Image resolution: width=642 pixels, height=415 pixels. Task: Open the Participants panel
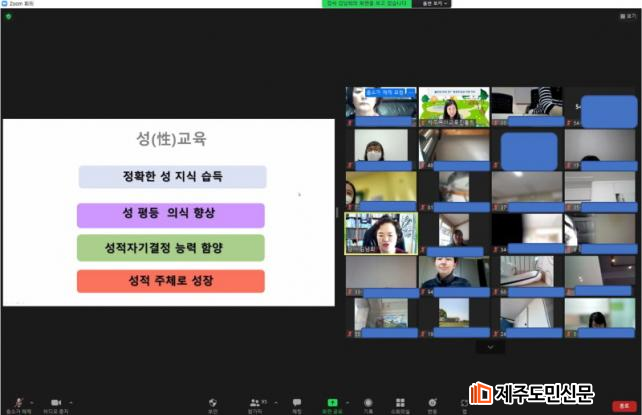point(256,402)
